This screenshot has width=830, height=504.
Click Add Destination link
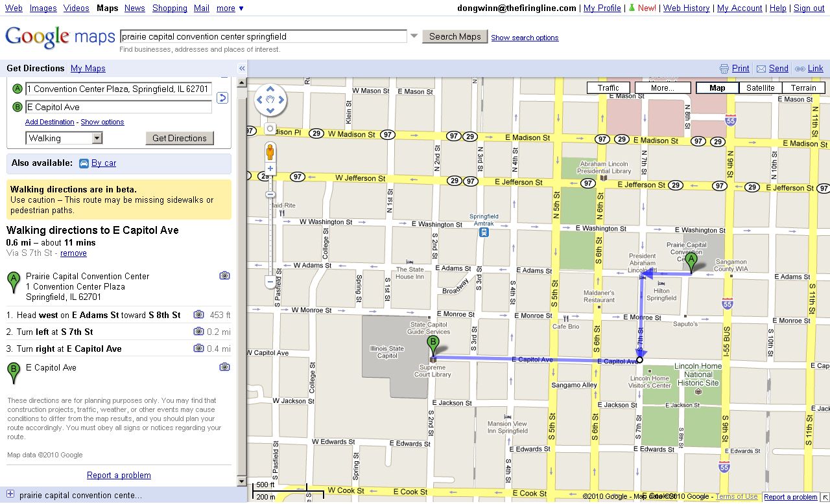50,122
